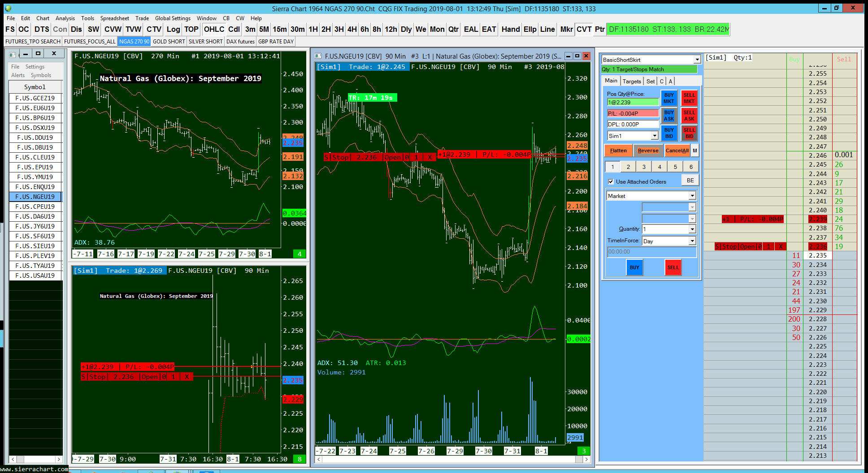Open the Global Settings menu
Viewport: 868px width, 473px height.
(173, 18)
